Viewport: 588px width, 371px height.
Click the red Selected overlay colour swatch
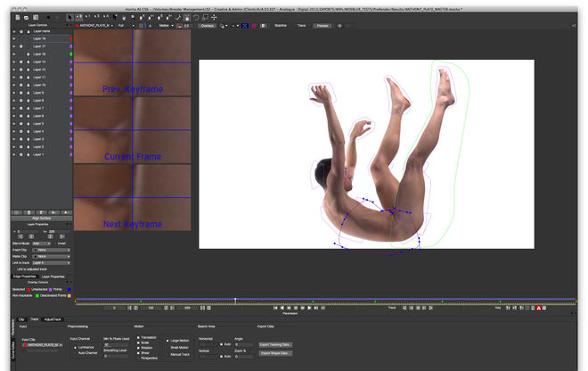(x=28, y=289)
